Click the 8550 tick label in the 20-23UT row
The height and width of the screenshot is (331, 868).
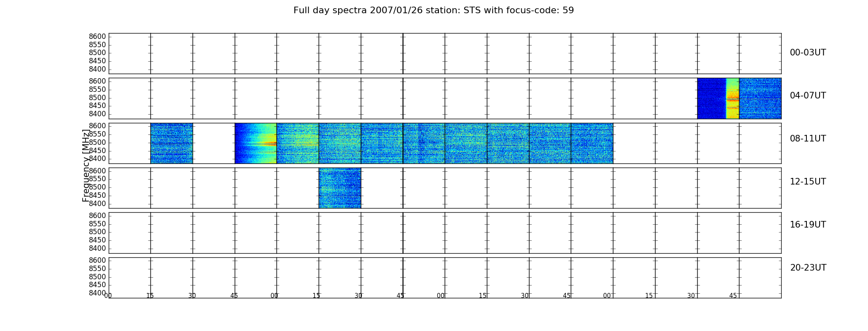coord(98,269)
